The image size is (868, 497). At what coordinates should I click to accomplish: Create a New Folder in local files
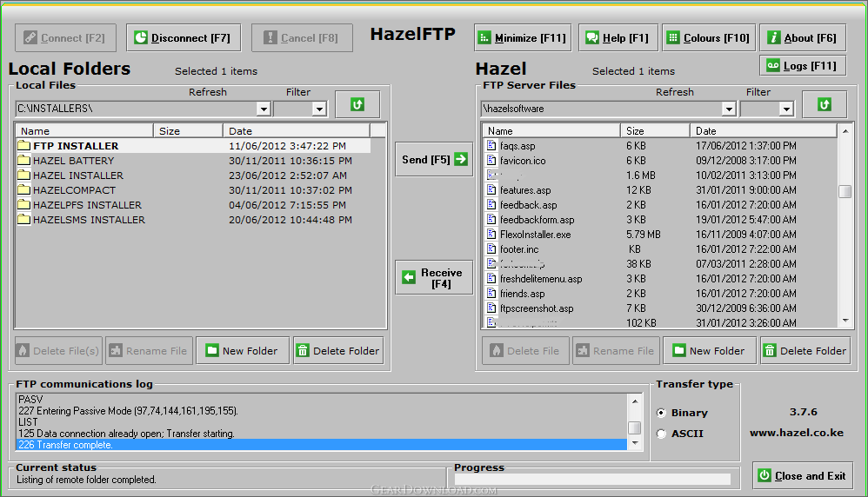(x=243, y=350)
